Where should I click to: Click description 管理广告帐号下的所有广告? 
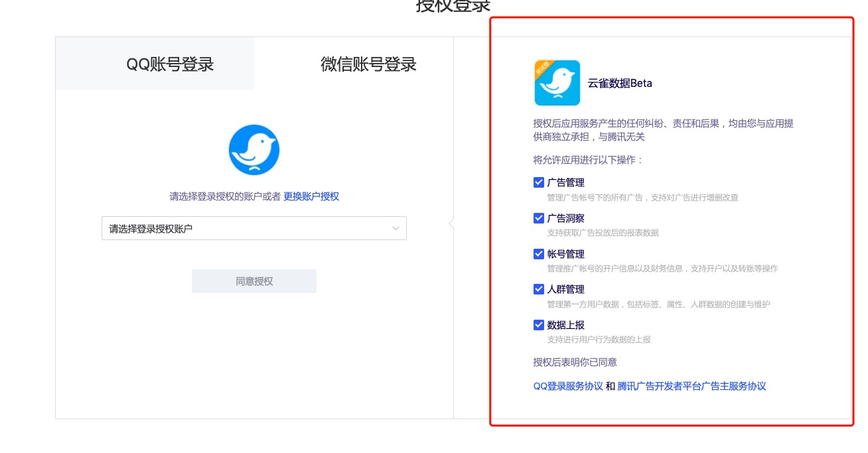coord(642,198)
